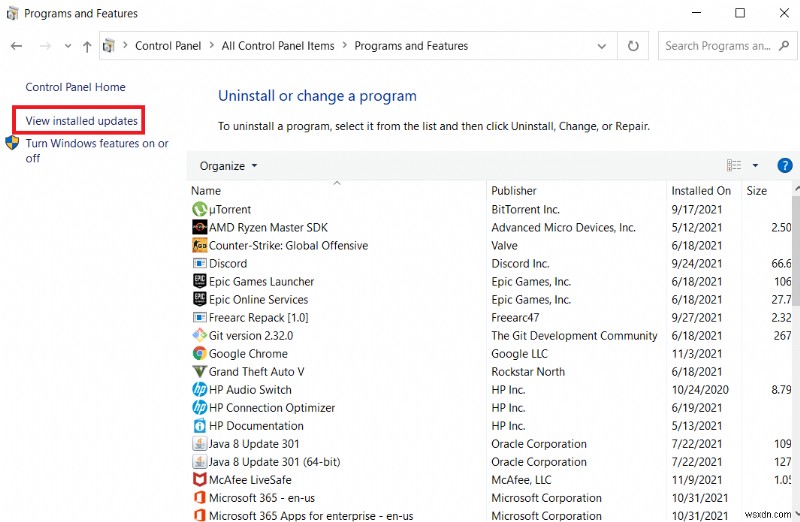Click All Control Panel Items breadcrumb
This screenshot has height=522, width=800.
[x=276, y=46]
